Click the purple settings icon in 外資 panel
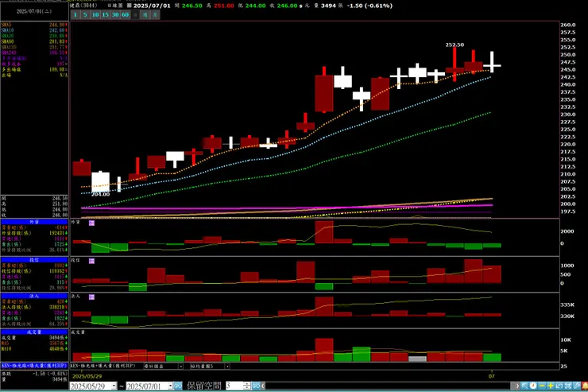Viewport: 588px width, 392px height. point(91,223)
